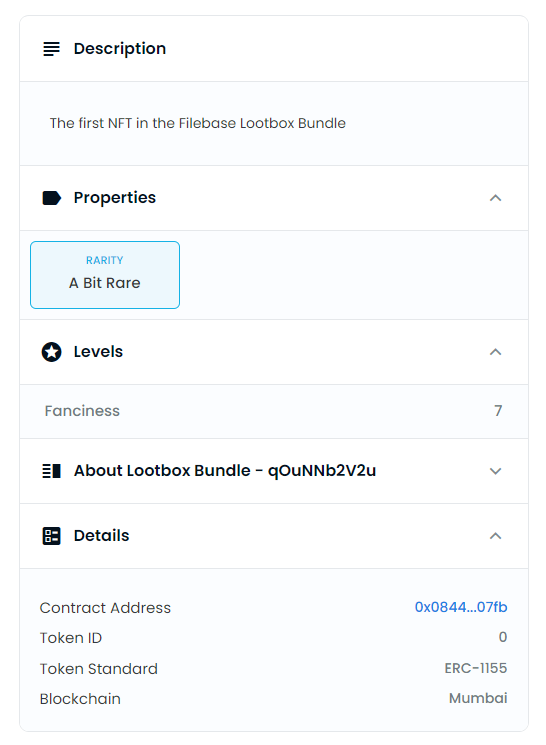
Task: Click the ERC-1155 token standard value
Action: pos(476,668)
